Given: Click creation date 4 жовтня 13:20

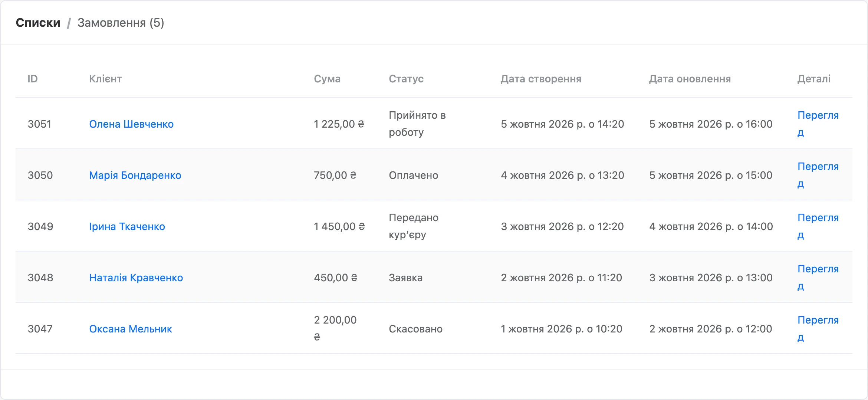Looking at the screenshot, I should point(562,175).
